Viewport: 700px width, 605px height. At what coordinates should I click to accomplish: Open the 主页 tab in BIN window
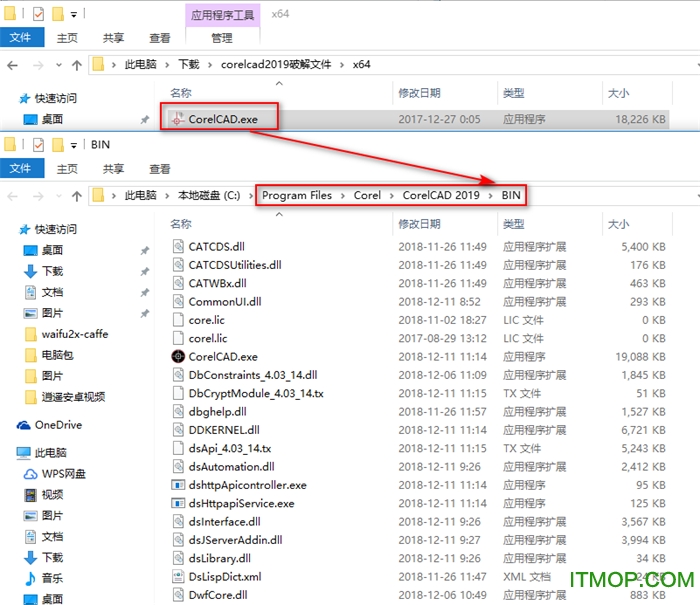tap(67, 169)
